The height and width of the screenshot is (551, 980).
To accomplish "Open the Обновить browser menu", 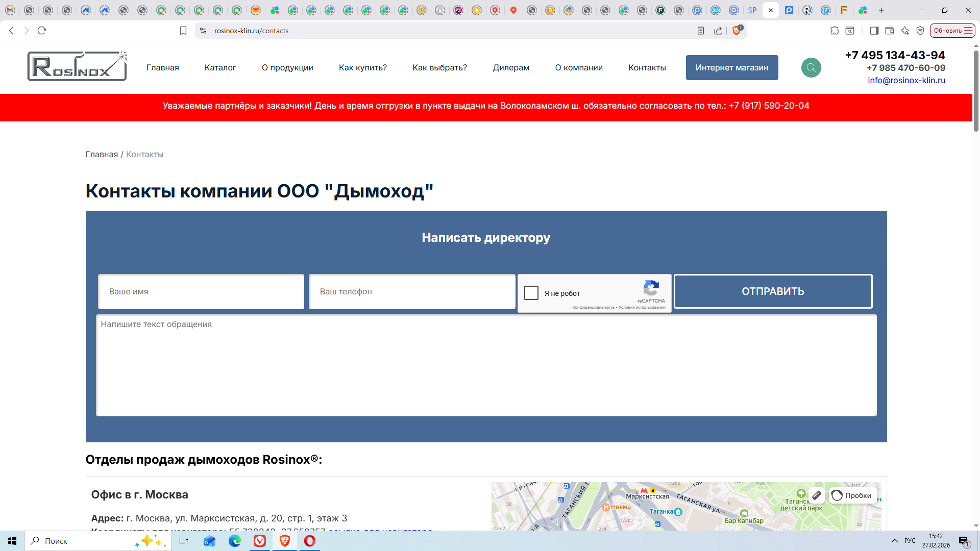I will click(952, 31).
